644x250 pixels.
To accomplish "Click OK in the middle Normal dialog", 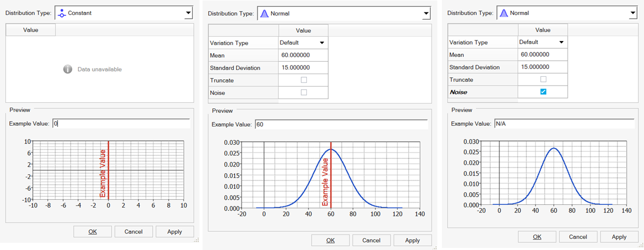I will pyautogui.click(x=330, y=240).
